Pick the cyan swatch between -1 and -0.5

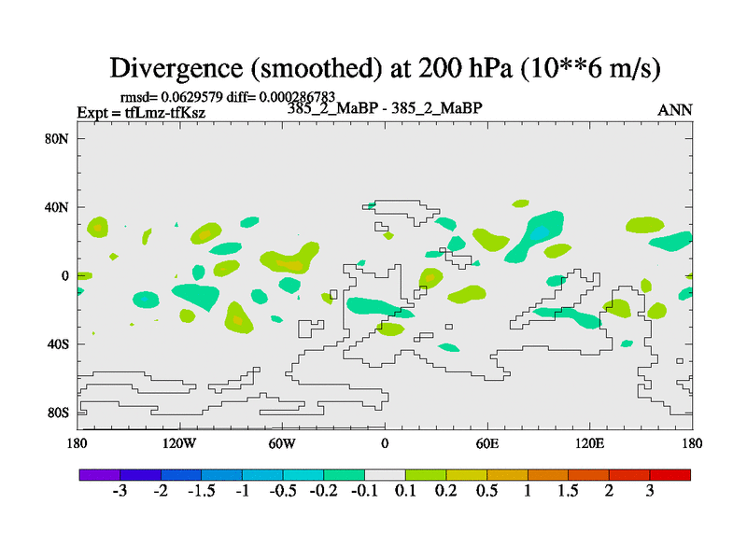pyautogui.click(x=262, y=475)
